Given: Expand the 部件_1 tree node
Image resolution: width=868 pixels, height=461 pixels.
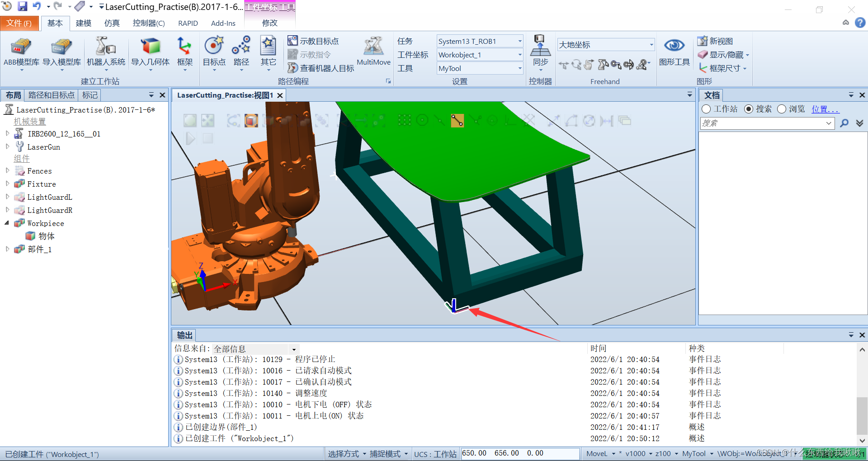Looking at the screenshot, I should 7,249.
